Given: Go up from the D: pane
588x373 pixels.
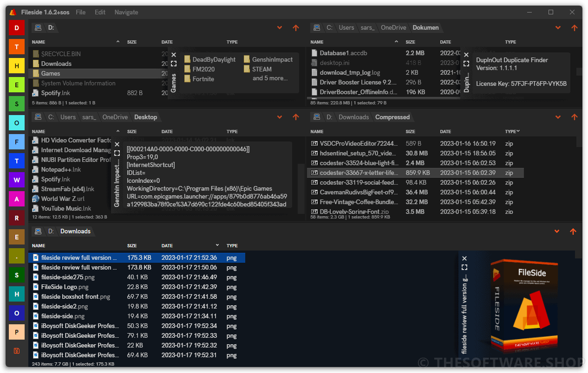Looking at the screenshot, I should click(x=295, y=28).
